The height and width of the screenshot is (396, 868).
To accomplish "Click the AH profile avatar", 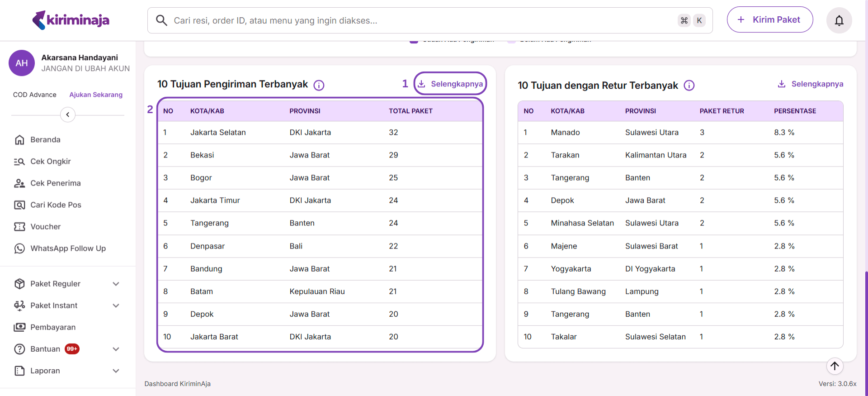I will (22, 63).
